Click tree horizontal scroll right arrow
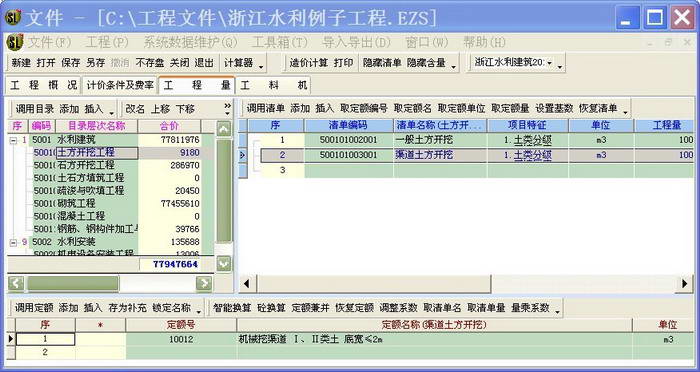 [x=204, y=283]
